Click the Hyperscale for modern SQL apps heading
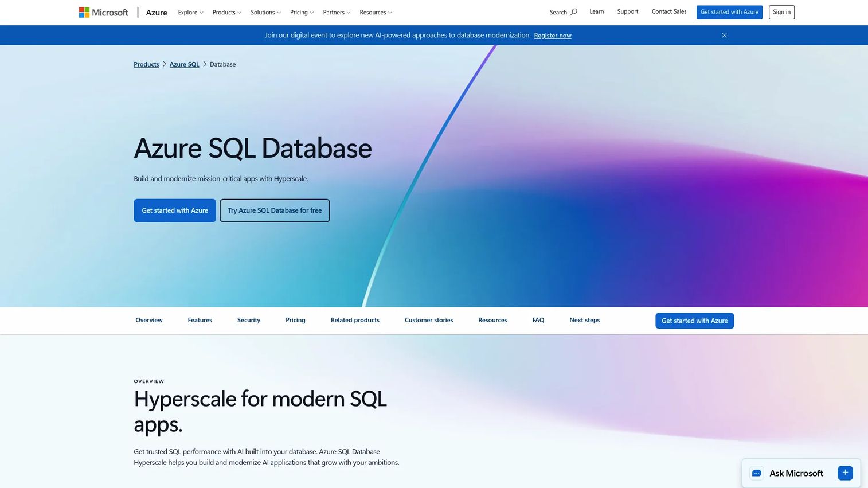Screen dimensions: 868x488 pyautogui.click(x=260, y=411)
